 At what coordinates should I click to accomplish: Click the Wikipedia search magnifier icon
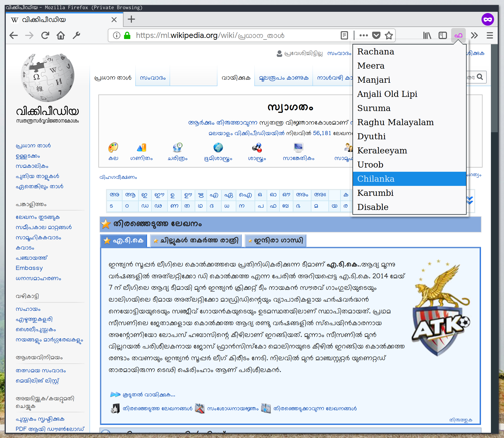(480, 77)
